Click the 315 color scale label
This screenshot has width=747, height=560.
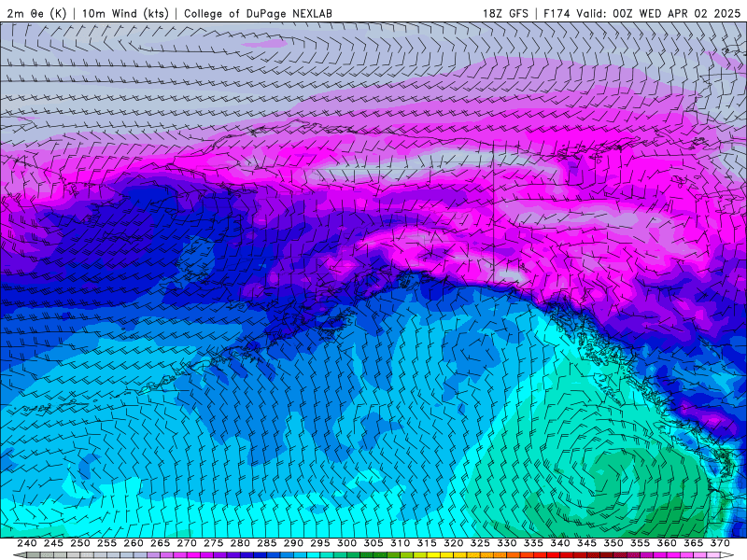pyautogui.click(x=427, y=543)
